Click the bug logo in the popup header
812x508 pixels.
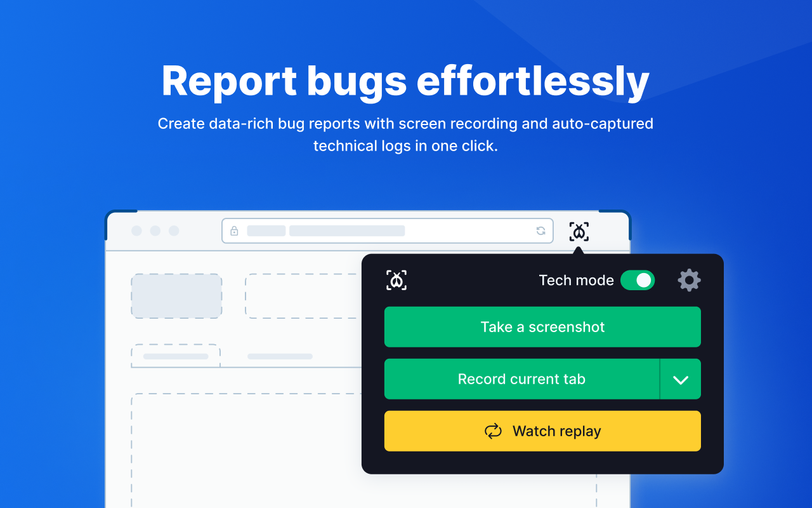tap(396, 280)
